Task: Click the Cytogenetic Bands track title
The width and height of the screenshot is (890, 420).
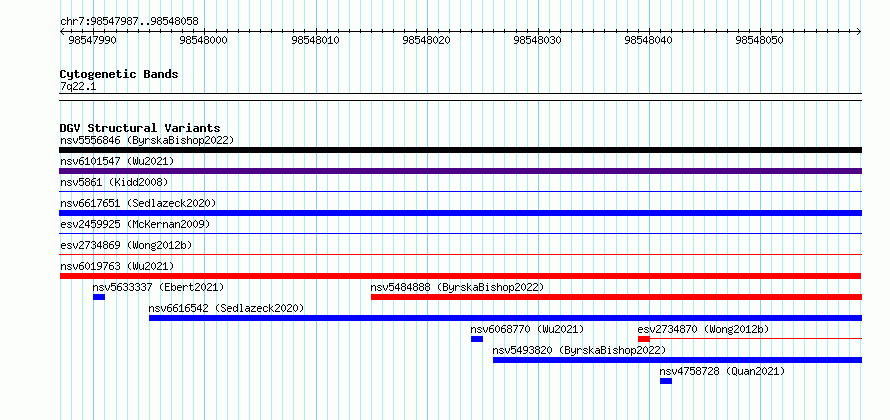Action: [x=119, y=74]
